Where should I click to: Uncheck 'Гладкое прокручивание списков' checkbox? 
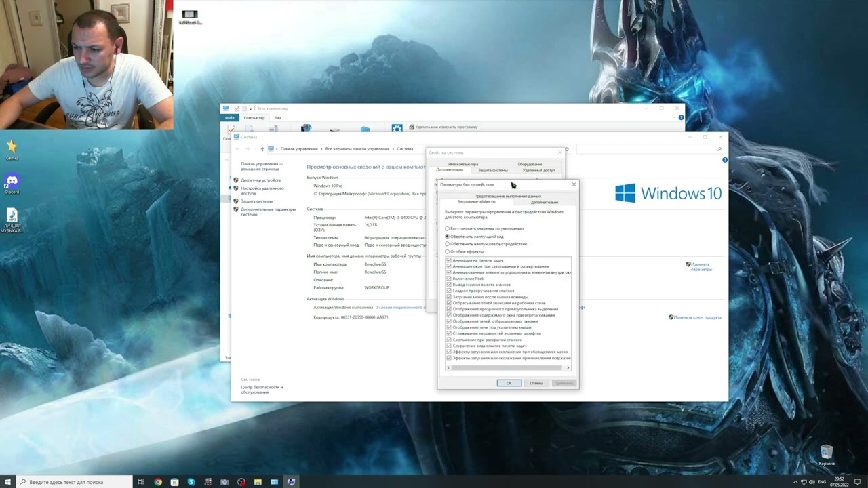click(x=449, y=291)
